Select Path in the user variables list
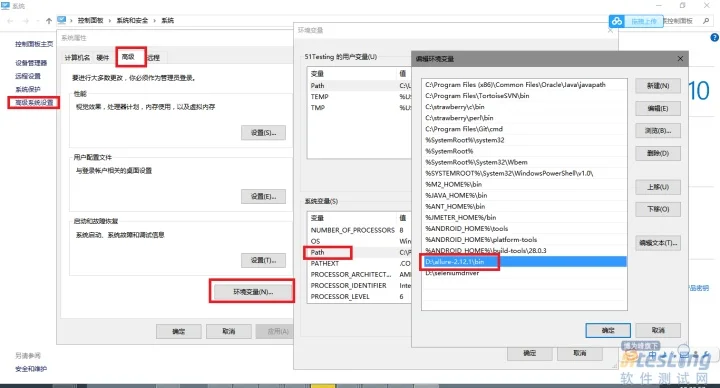The width and height of the screenshot is (720, 388). tap(360, 85)
